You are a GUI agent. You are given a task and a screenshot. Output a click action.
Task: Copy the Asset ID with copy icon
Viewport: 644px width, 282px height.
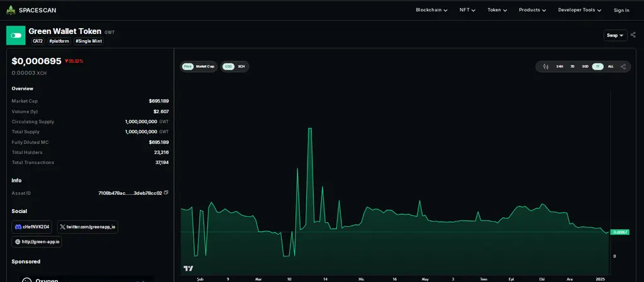coord(166,193)
